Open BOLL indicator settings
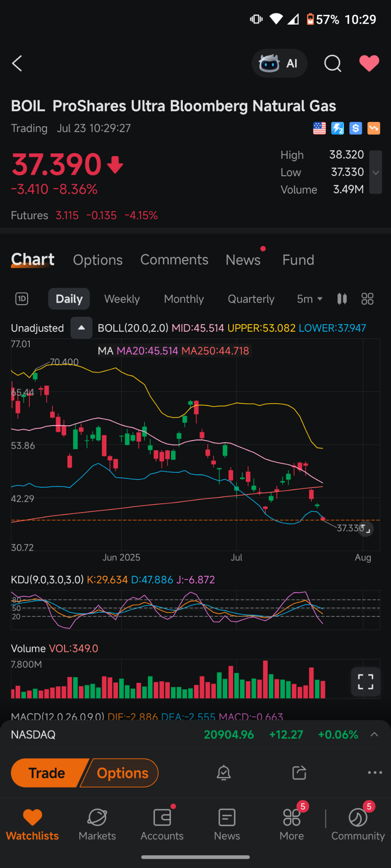 (x=232, y=328)
